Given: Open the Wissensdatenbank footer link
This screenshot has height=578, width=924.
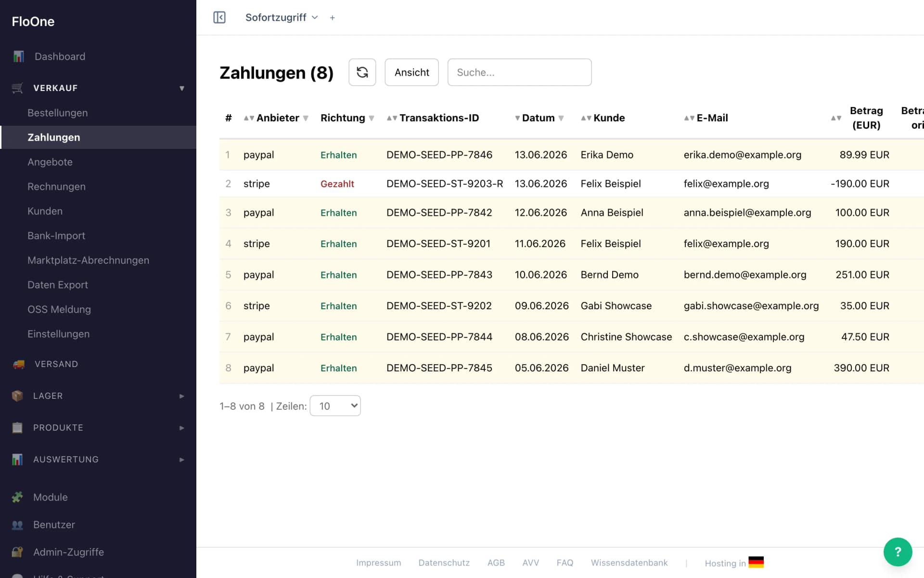Looking at the screenshot, I should tap(629, 563).
